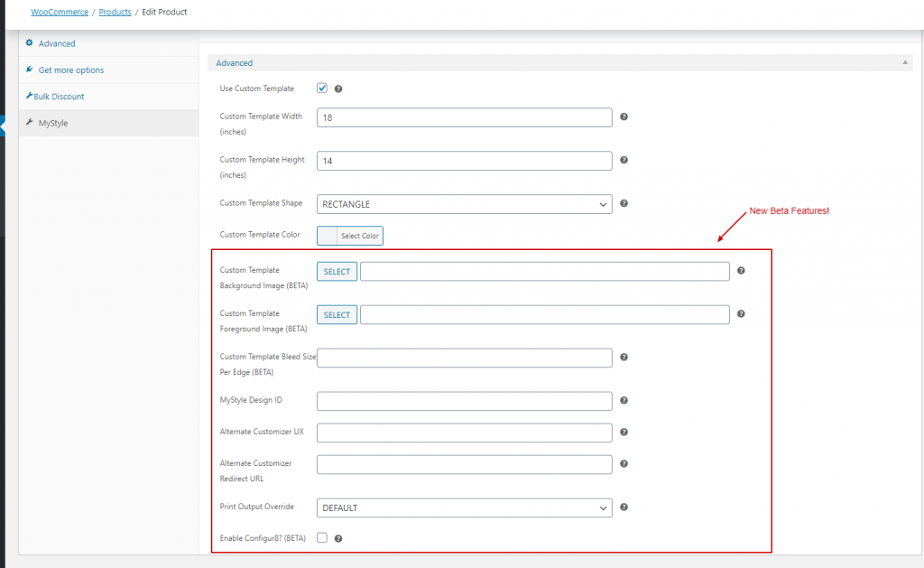Image resolution: width=924 pixels, height=568 pixels.
Task: Click help icon next to Custom Template Width
Action: pos(624,117)
